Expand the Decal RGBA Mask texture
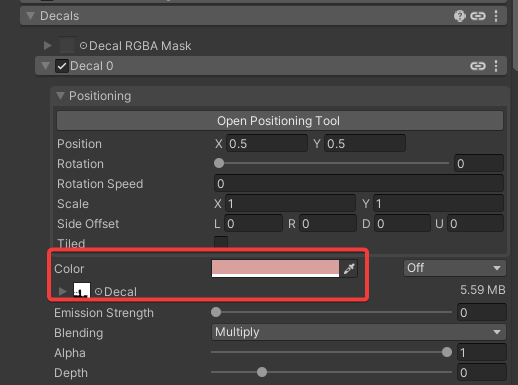The width and height of the screenshot is (518, 385). click(x=48, y=45)
